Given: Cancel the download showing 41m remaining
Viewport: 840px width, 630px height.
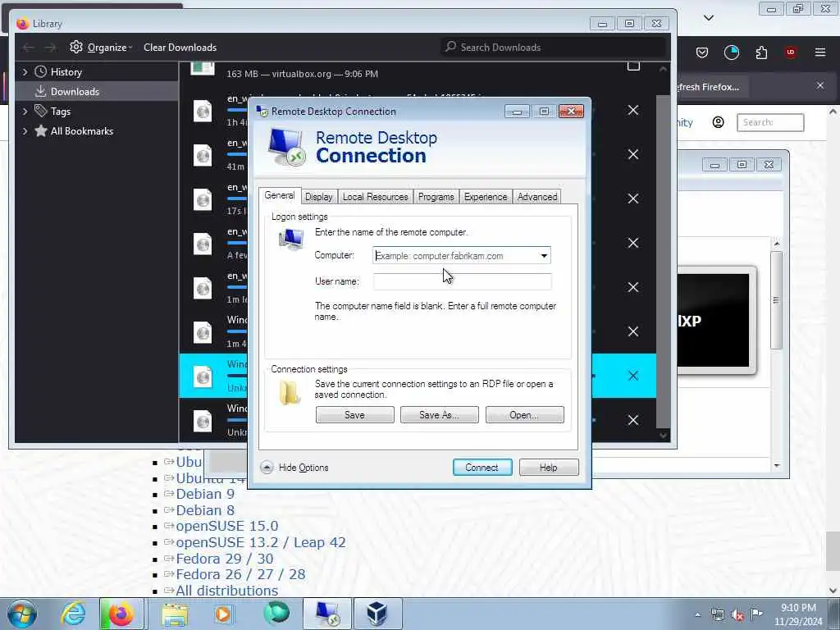Looking at the screenshot, I should pos(633,154).
